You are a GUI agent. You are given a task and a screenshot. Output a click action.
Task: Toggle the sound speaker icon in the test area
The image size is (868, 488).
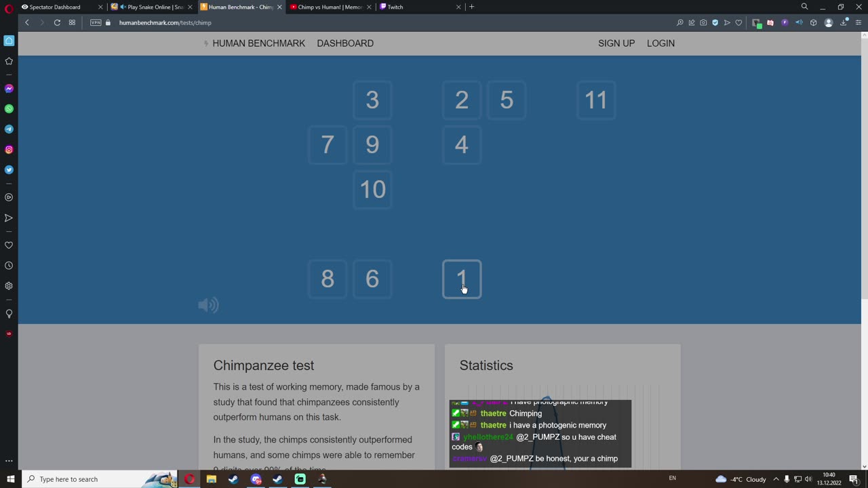coord(208,305)
